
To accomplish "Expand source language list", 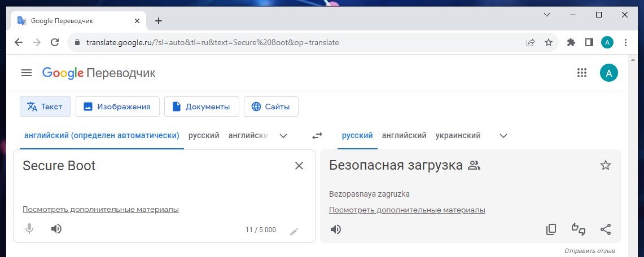I will point(283,136).
